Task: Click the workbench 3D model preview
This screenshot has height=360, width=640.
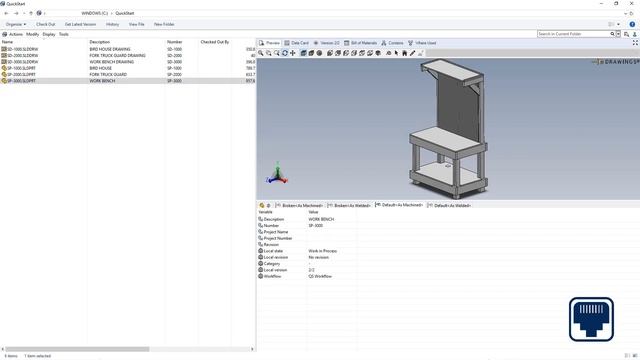Action: point(448,128)
